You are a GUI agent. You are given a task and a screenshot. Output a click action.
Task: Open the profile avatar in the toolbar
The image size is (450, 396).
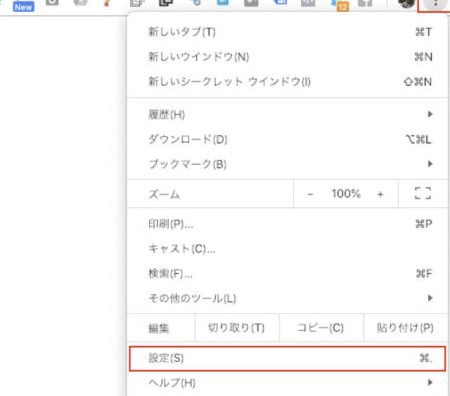[406, 3]
